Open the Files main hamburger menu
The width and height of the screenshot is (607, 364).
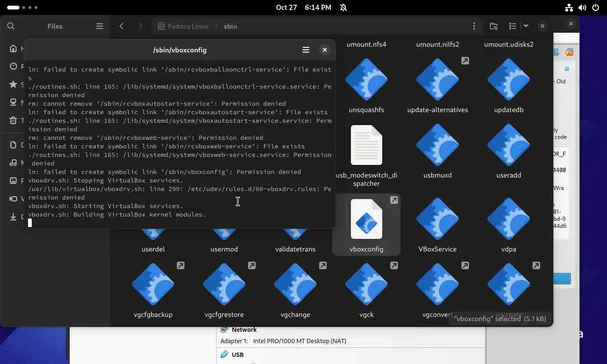tap(100, 26)
